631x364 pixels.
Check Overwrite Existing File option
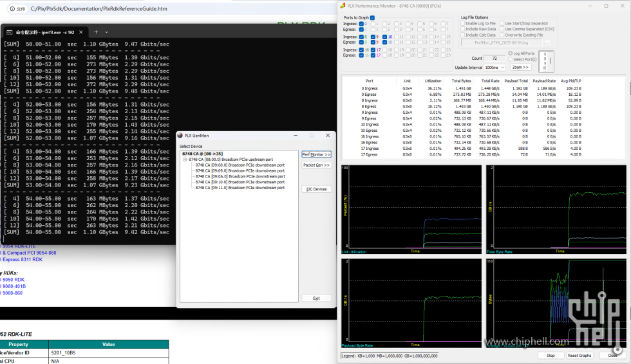(502, 35)
